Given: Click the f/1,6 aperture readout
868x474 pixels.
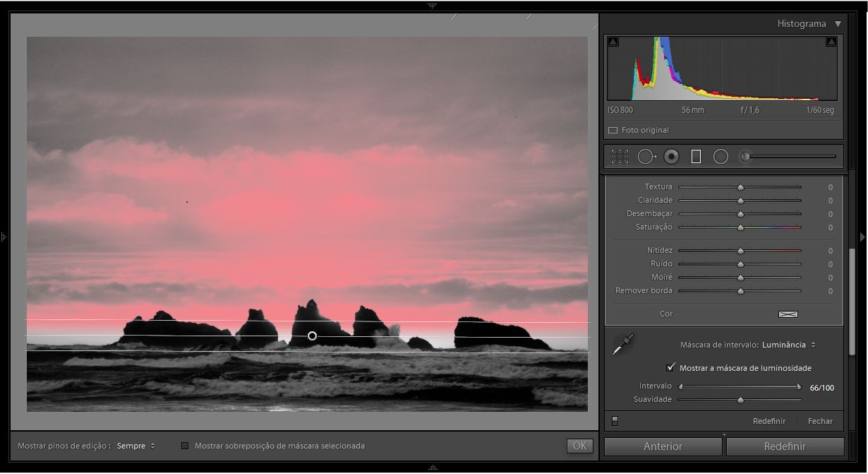Looking at the screenshot, I should pyautogui.click(x=749, y=110).
